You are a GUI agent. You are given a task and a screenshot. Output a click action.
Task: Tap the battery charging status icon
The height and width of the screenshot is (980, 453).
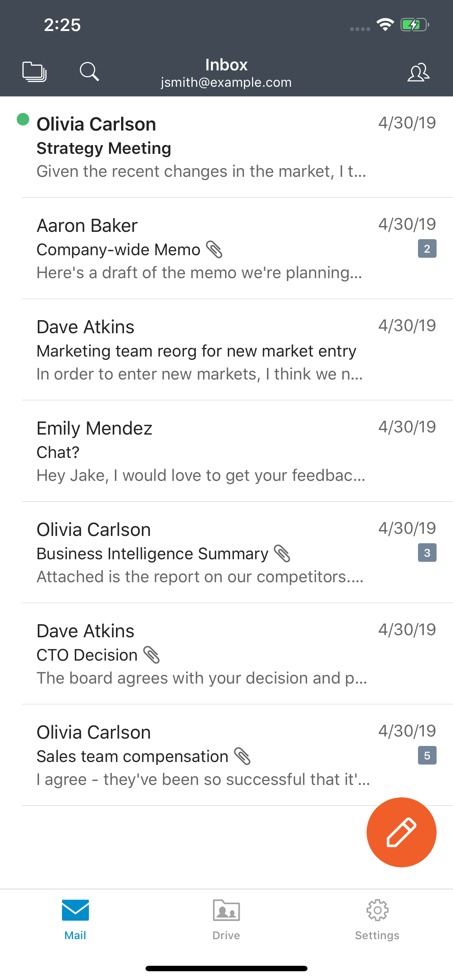[x=414, y=25]
